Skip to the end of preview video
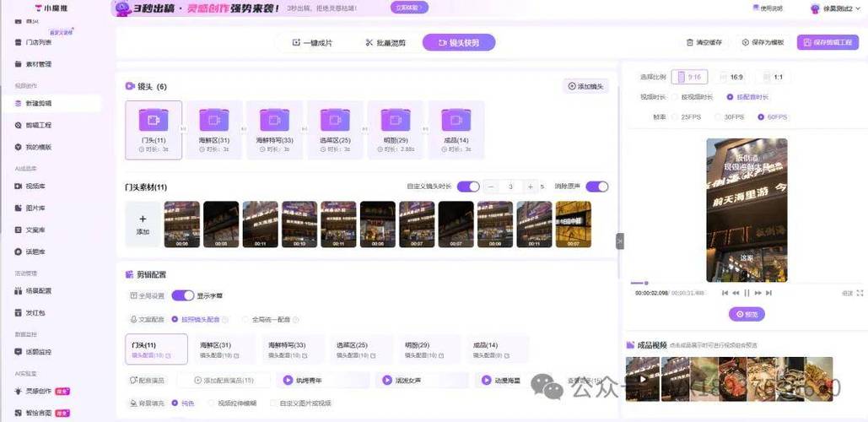Viewport: 868px width, 422px height. pyautogui.click(x=769, y=293)
